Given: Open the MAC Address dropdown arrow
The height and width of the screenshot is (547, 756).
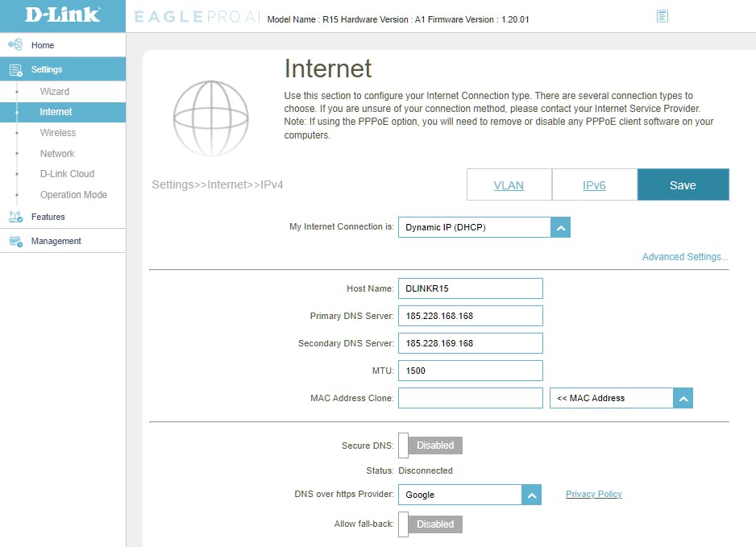Looking at the screenshot, I should pyautogui.click(x=683, y=399).
